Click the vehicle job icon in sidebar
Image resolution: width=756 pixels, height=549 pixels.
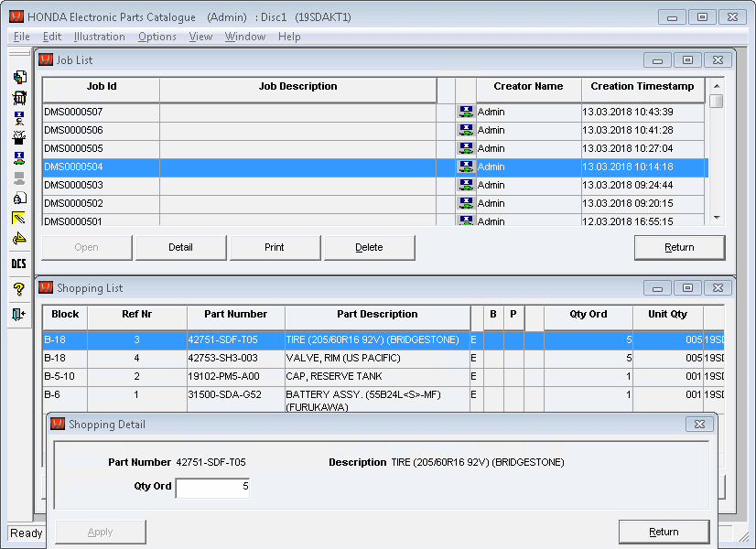point(19,158)
